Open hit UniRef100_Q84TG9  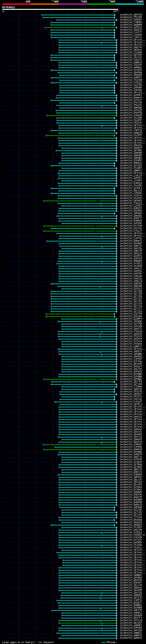tap(131, 15)
